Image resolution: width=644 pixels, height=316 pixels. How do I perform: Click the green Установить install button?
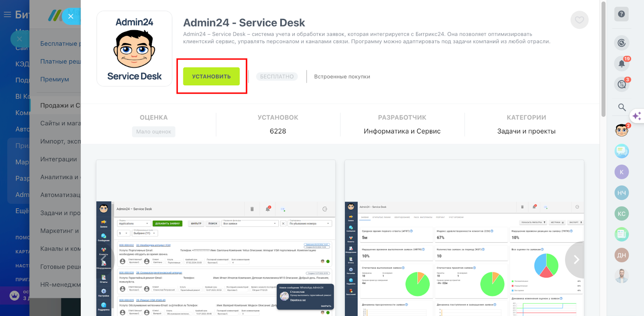click(x=211, y=76)
